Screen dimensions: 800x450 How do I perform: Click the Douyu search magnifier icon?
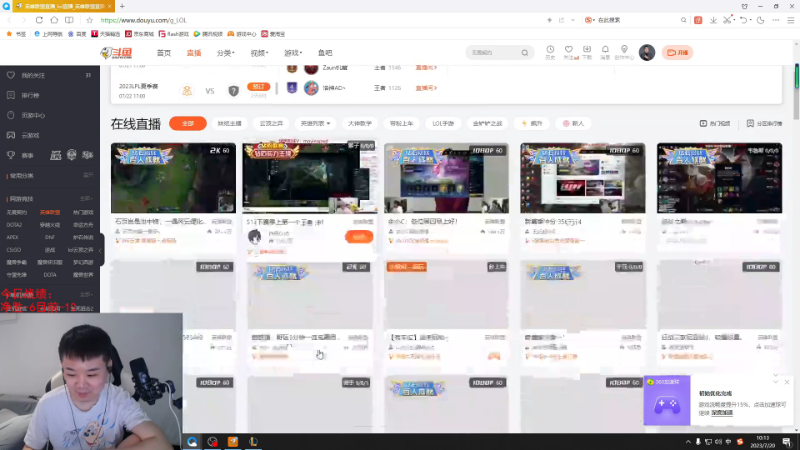(x=524, y=53)
